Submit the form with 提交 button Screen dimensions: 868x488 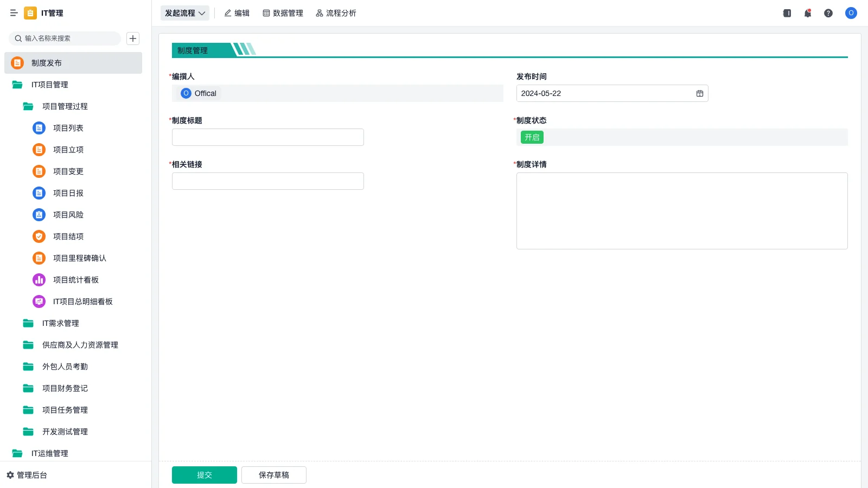205,475
